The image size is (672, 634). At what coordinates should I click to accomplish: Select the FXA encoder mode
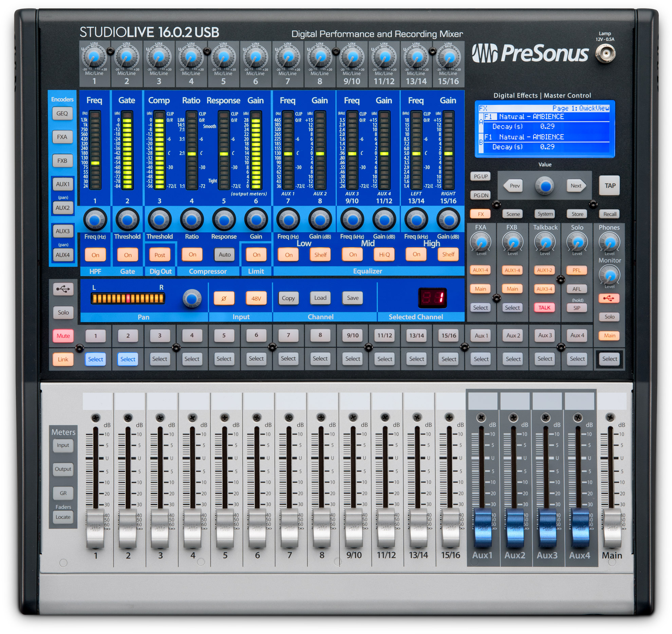(x=62, y=137)
